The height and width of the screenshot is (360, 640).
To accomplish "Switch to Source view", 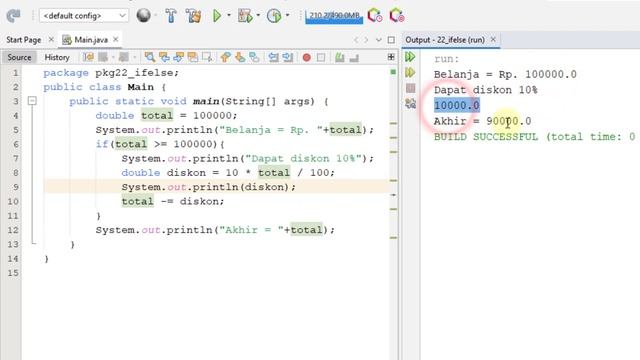I will coord(19,58).
